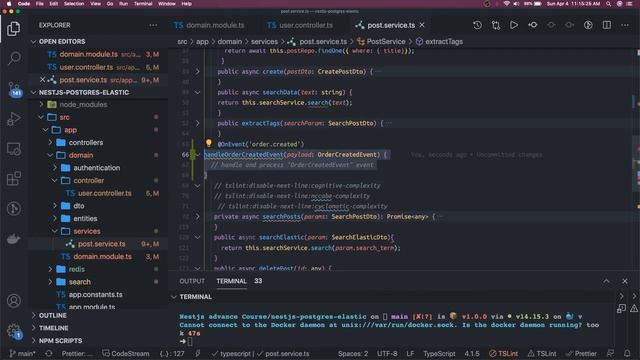Click the sync changes icon in status bar
Screen dimensions: 640x360
(49, 353)
